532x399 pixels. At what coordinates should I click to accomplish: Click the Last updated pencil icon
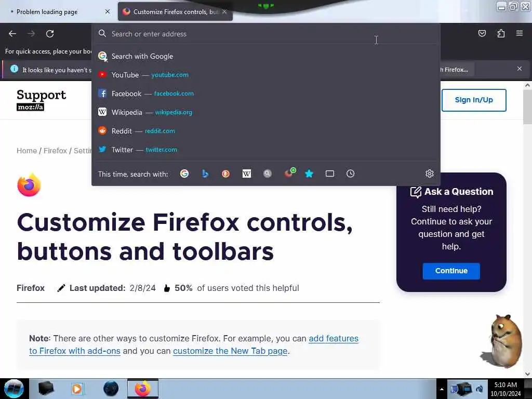[x=61, y=288]
